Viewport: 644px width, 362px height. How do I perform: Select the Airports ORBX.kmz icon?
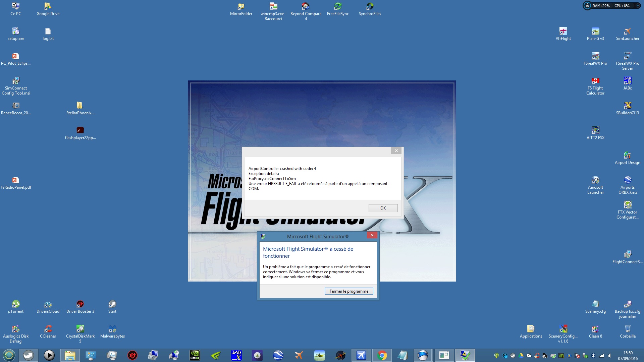click(628, 185)
